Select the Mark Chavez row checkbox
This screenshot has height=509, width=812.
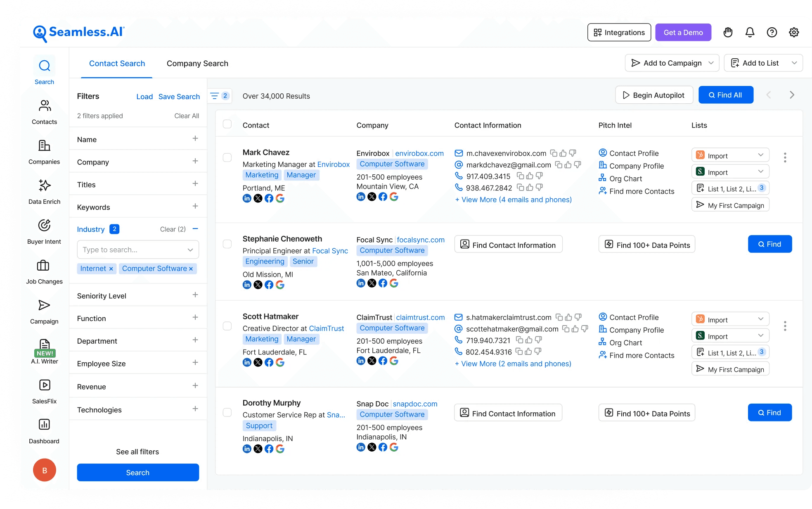click(x=227, y=157)
